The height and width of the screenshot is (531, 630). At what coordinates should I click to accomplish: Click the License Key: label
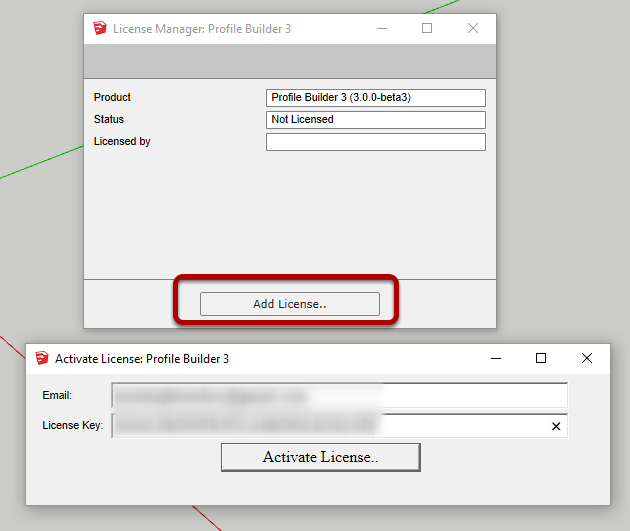[x=73, y=426]
